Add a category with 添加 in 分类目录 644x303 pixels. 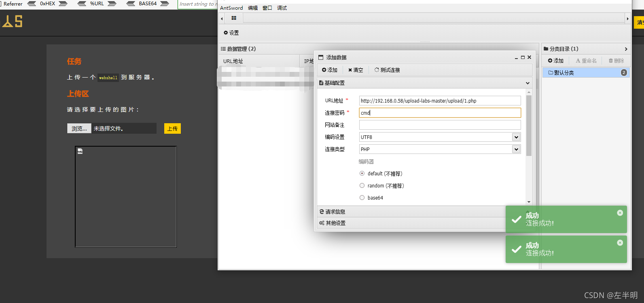point(556,61)
